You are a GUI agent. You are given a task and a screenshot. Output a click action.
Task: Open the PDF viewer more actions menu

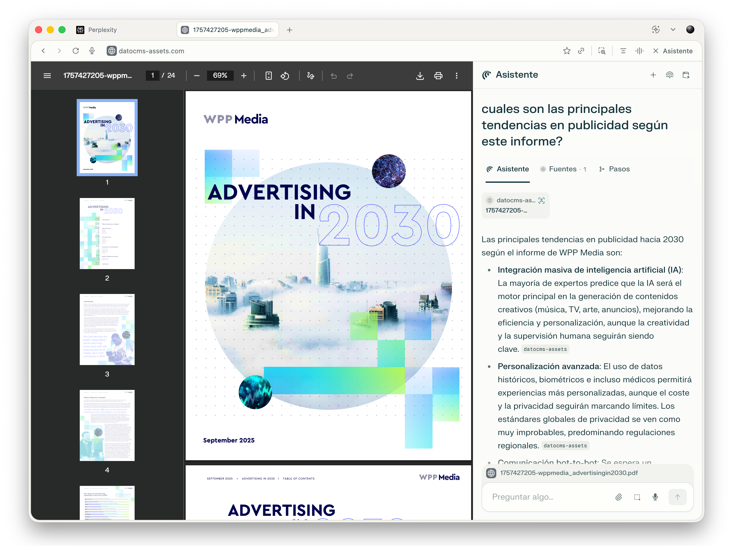click(x=457, y=76)
